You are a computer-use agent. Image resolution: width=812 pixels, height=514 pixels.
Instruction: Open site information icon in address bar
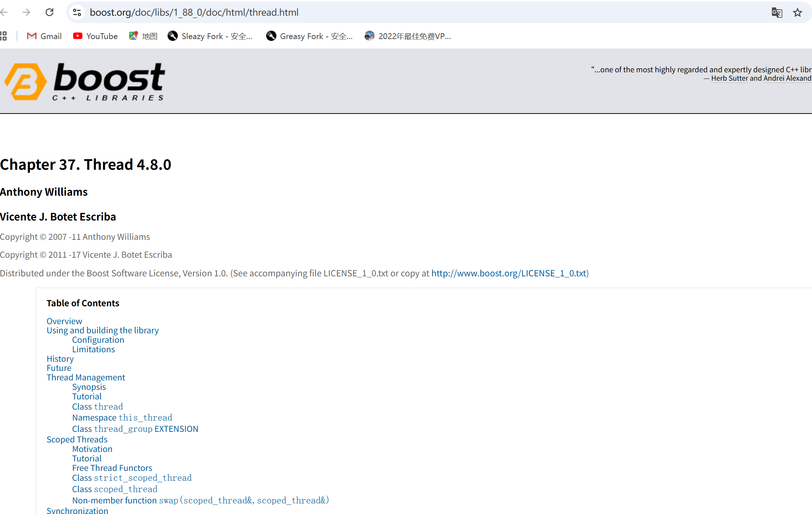click(x=77, y=12)
